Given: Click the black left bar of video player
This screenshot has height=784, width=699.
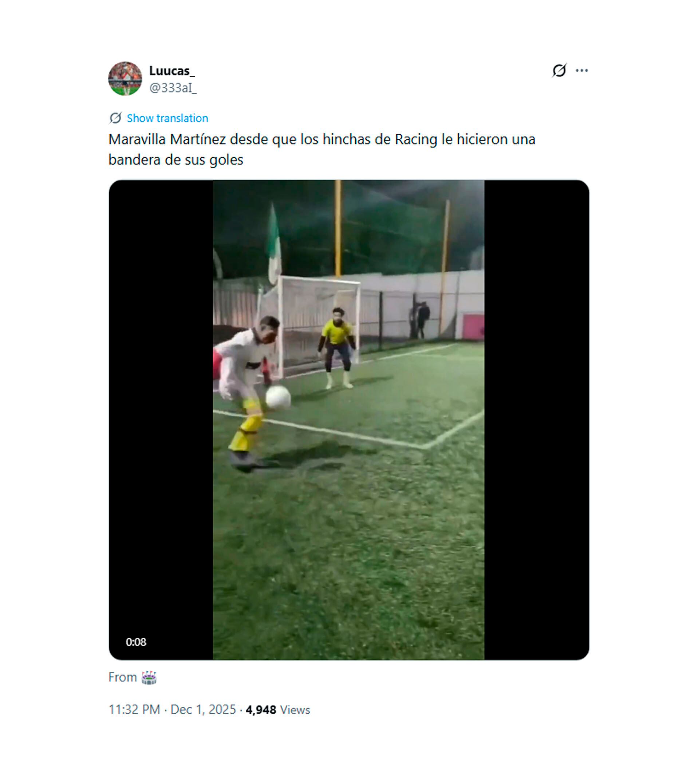Looking at the screenshot, I should click(x=161, y=420).
